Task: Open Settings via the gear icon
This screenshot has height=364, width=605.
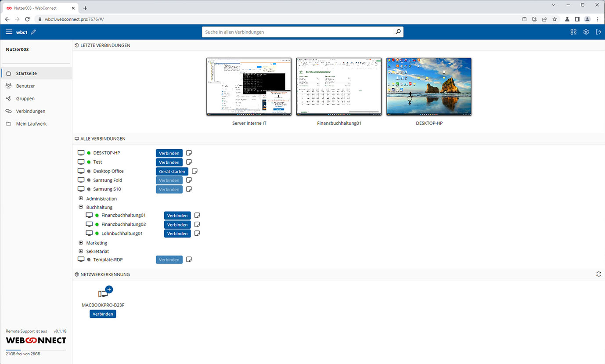Action: point(586,32)
